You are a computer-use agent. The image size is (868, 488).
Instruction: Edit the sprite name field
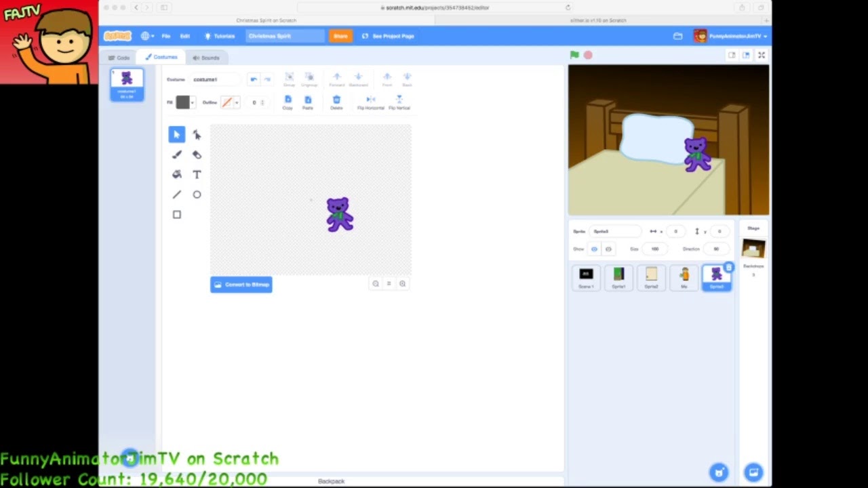click(614, 231)
